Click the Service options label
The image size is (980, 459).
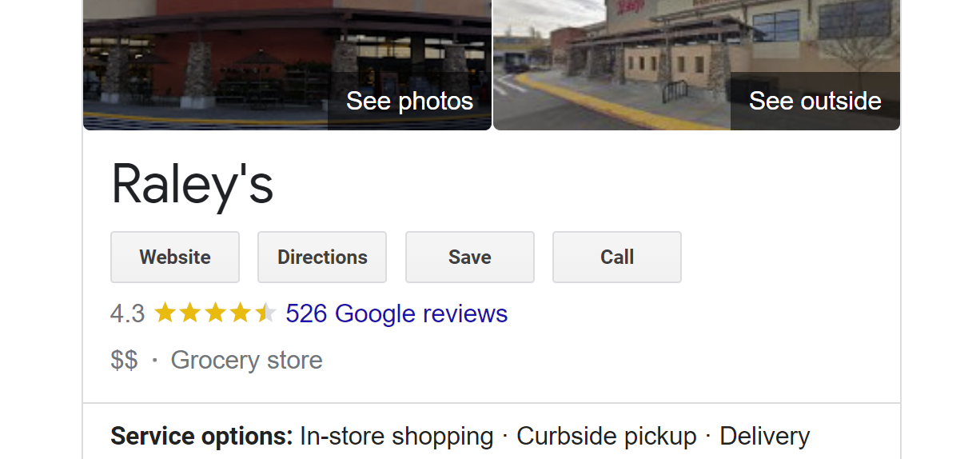[201, 437]
